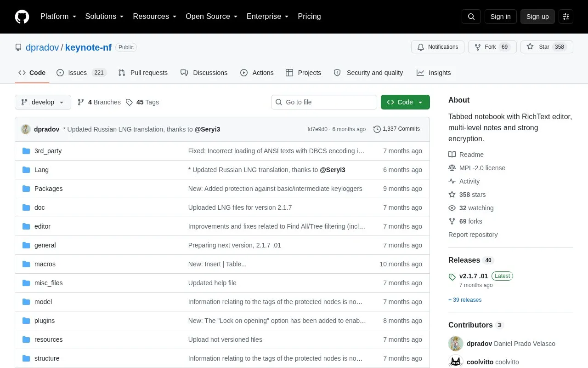Viewport: 588px width, 368px height.
Task: Open commit hash fd7e9d0
Action: (x=317, y=129)
